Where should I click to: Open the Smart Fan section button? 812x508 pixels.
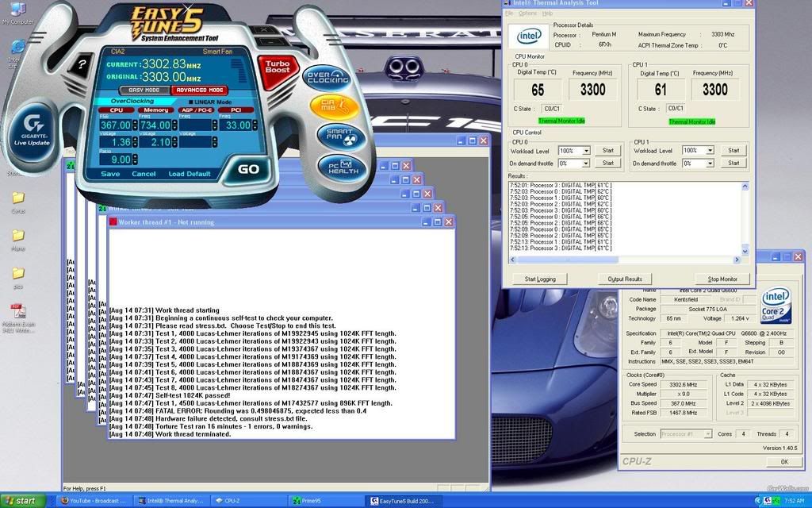pos(341,136)
